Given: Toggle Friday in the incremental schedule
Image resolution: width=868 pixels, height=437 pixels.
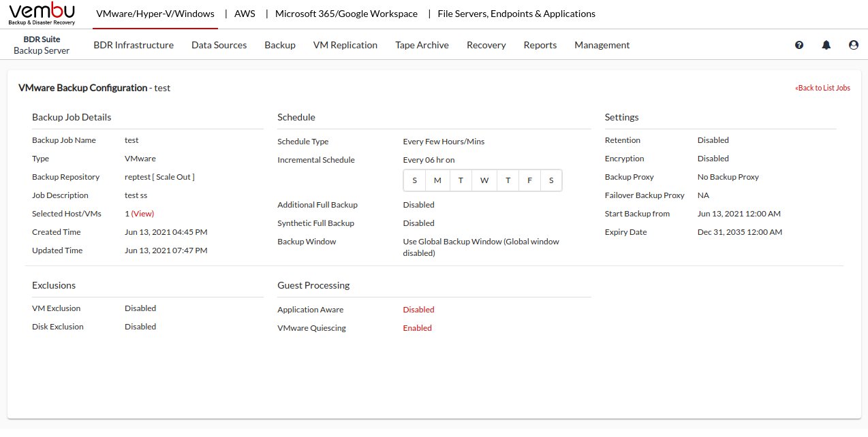Looking at the screenshot, I should 529,180.
